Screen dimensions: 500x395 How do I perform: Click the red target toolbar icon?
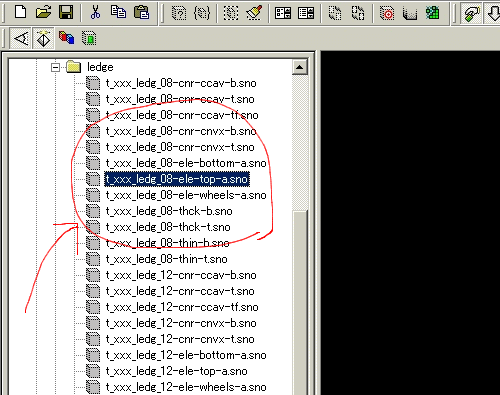pyautogui.click(x=387, y=13)
